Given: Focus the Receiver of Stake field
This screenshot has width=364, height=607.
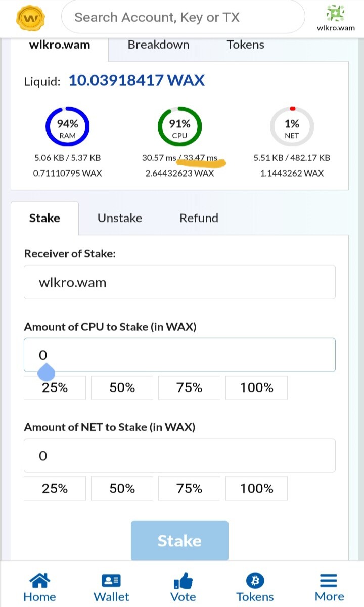Looking at the screenshot, I should (x=179, y=282).
